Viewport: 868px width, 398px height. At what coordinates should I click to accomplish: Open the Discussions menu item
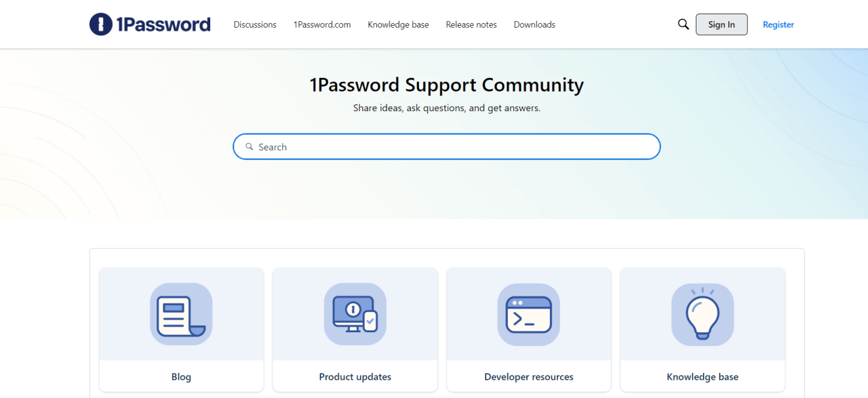[254, 24]
